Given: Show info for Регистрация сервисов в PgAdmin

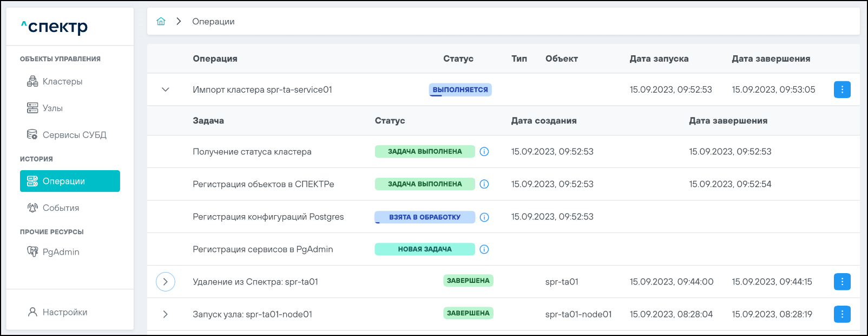Looking at the screenshot, I should [x=484, y=249].
